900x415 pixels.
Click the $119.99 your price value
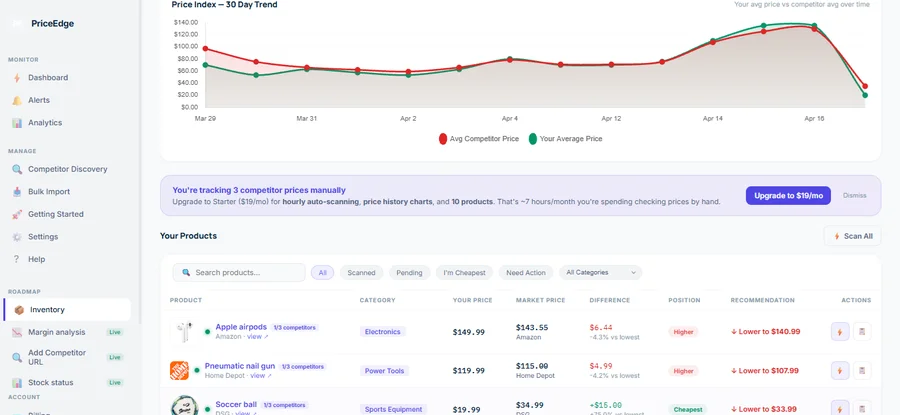[x=469, y=371]
